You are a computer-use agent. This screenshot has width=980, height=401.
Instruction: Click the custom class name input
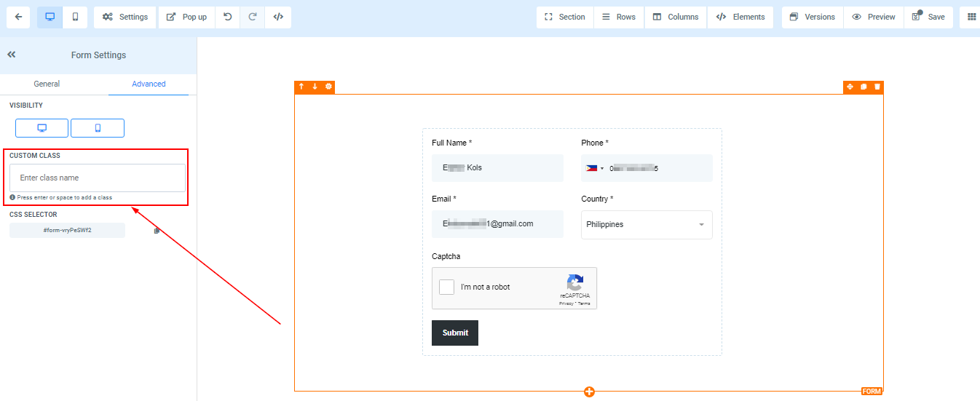(x=98, y=178)
